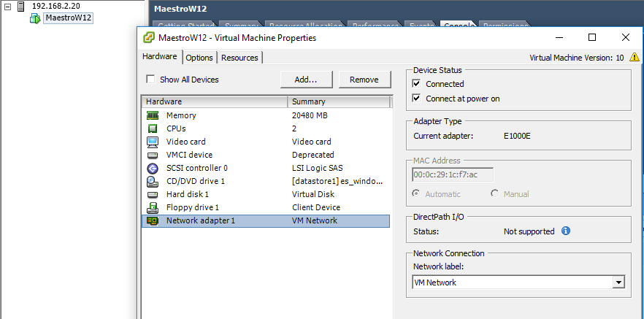Click the Memory hardware icon

[x=153, y=115]
